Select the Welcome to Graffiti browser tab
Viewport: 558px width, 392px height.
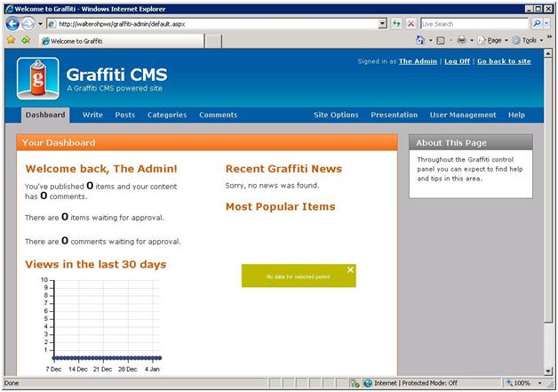tap(122, 41)
